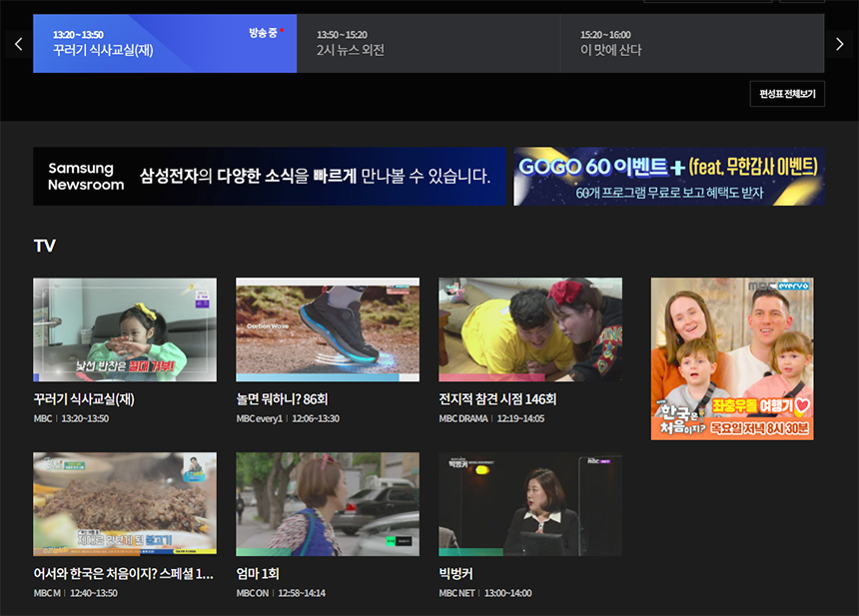Open the 전지적 참견 시점 146회 title link
The height and width of the screenshot is (616, 859).
[497, 399]
